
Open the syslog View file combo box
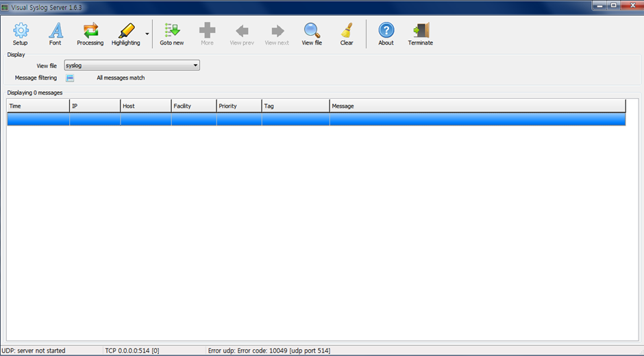tap(132, 65)
